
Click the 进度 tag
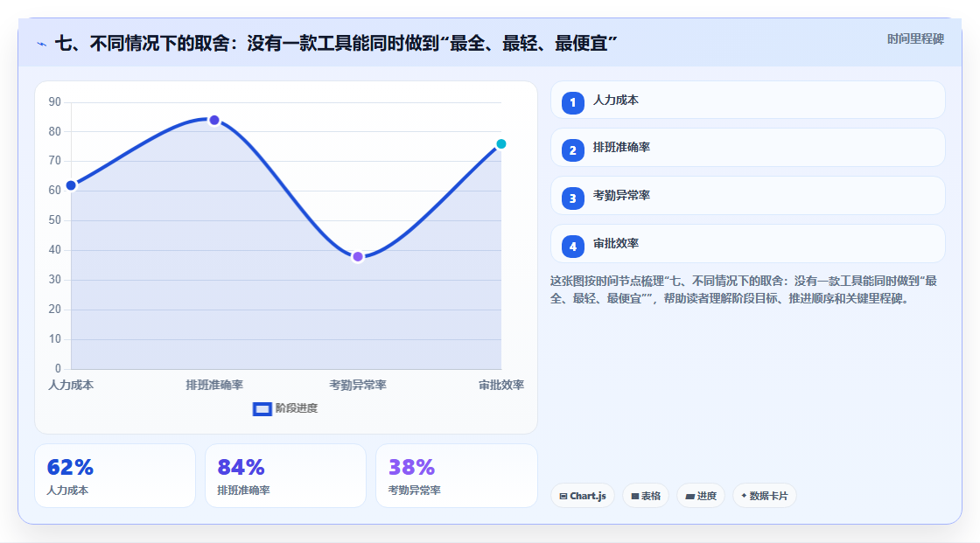[701, 496]
